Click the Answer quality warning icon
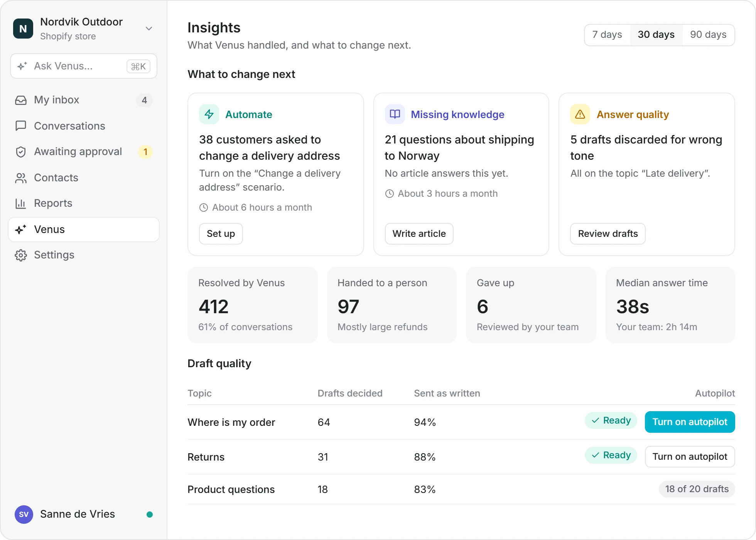This screenshot has width=756, height=540. 580,114
